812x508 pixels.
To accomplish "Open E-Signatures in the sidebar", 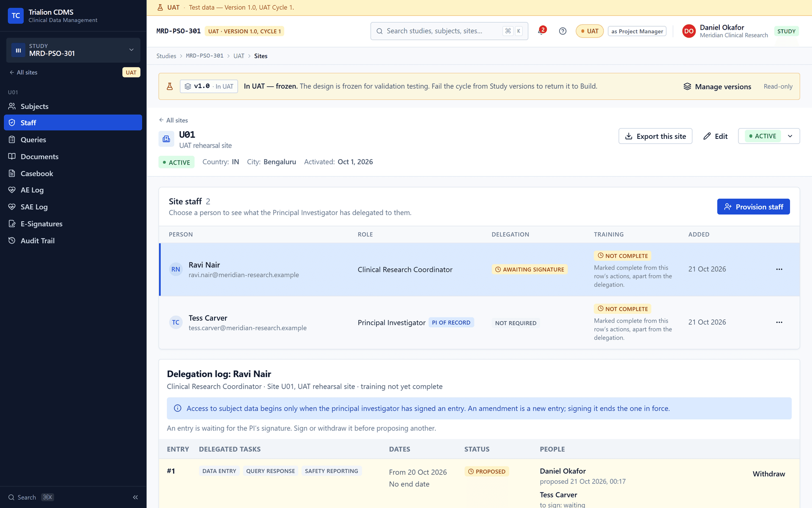I will pyautogui.click(x=73, y=224).
